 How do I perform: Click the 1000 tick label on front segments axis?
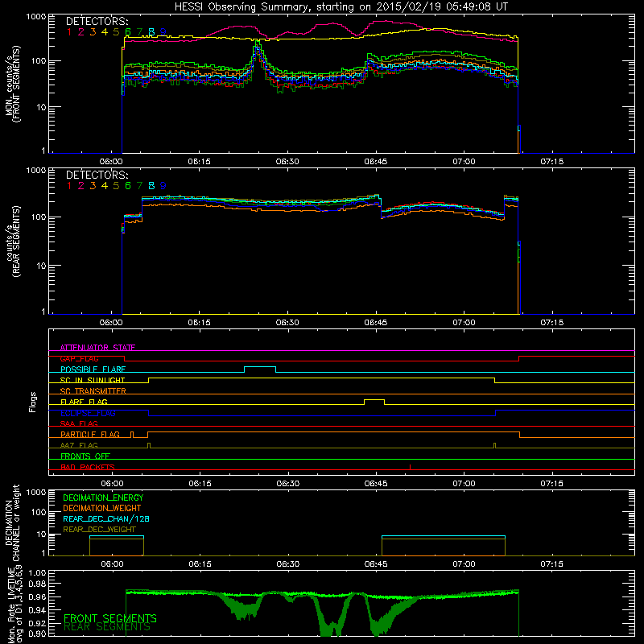tap(36, 17)
